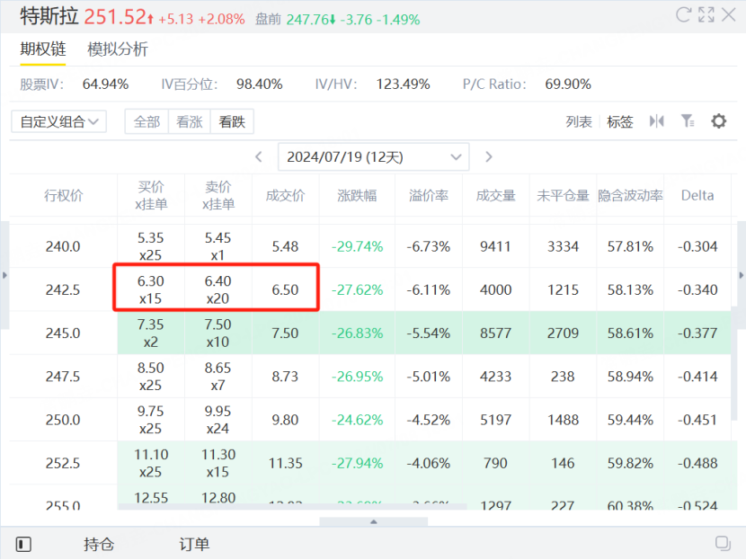Screen dimensions: 746x560
Task: Click the refresh icon in title bar
Action: point(683,14)
